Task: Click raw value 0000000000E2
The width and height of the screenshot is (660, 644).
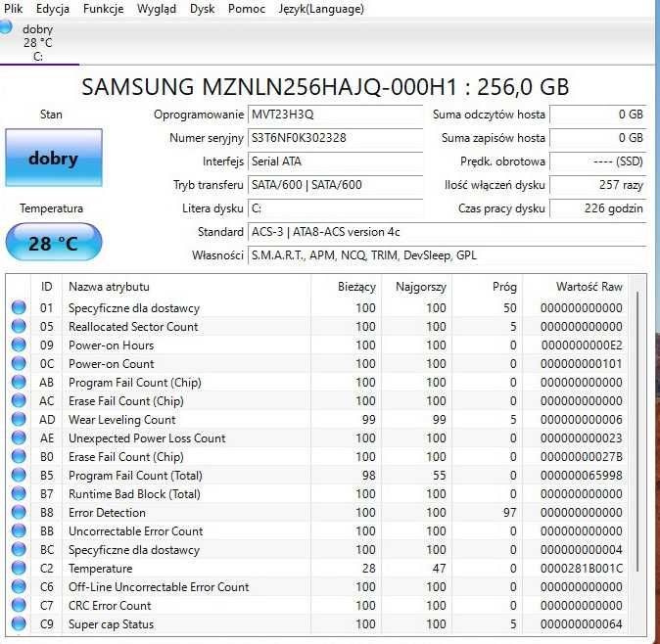Action: point(582,345)
